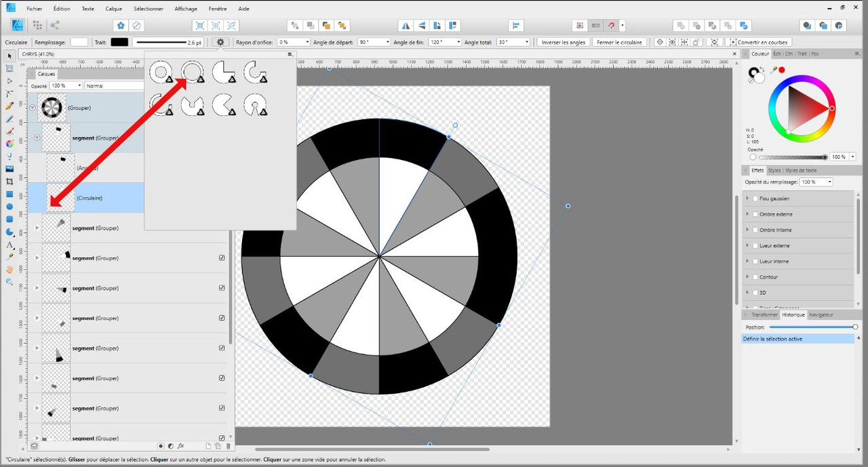Image resolution: width=868 pixels, height=467 pixels.
Task: Click Convertir en courbes button
Action: (x=762, y=42)
